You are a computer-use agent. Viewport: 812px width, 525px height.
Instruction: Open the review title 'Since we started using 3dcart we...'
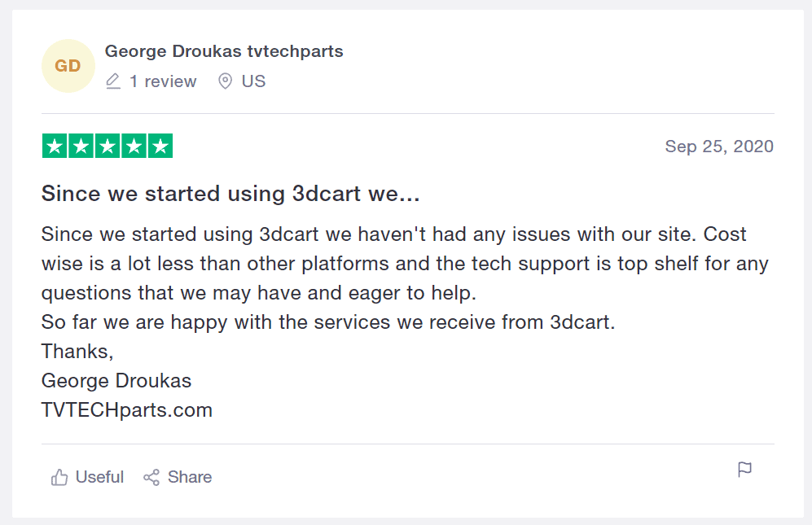tap(230, 194)
